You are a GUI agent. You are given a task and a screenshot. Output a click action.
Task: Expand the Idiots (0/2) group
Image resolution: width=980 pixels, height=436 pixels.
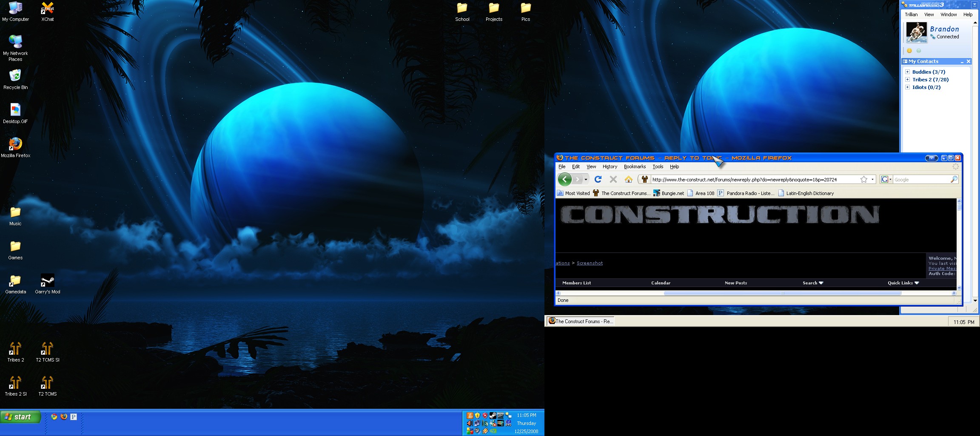907,87
